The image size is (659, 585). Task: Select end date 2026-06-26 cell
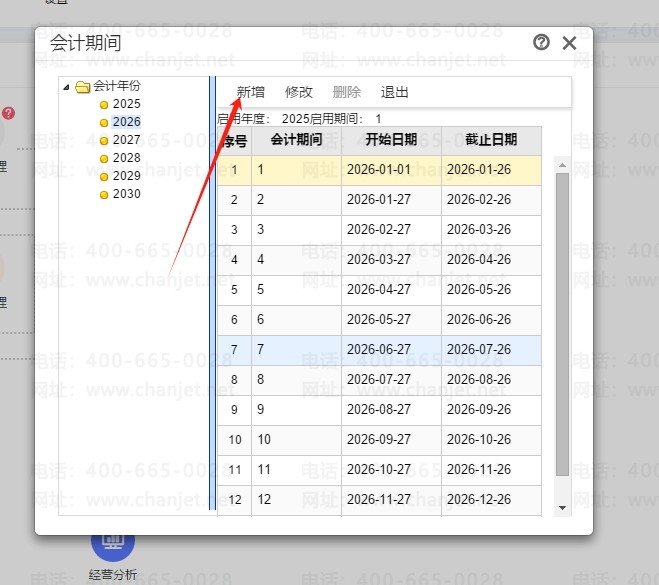pyautogui.click(x=491, y=320)
